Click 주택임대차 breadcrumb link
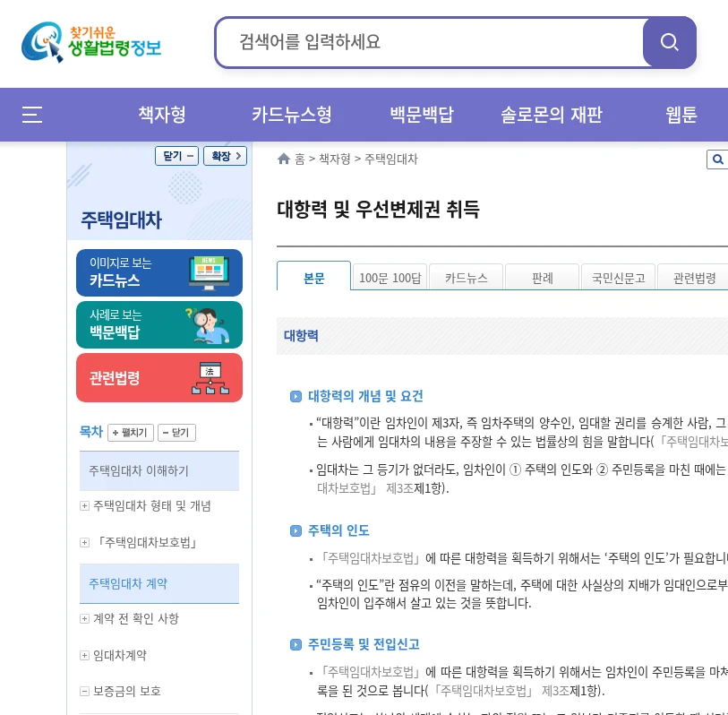The height and width of the screenshot is (715, 728). click(x=391, y=159)
